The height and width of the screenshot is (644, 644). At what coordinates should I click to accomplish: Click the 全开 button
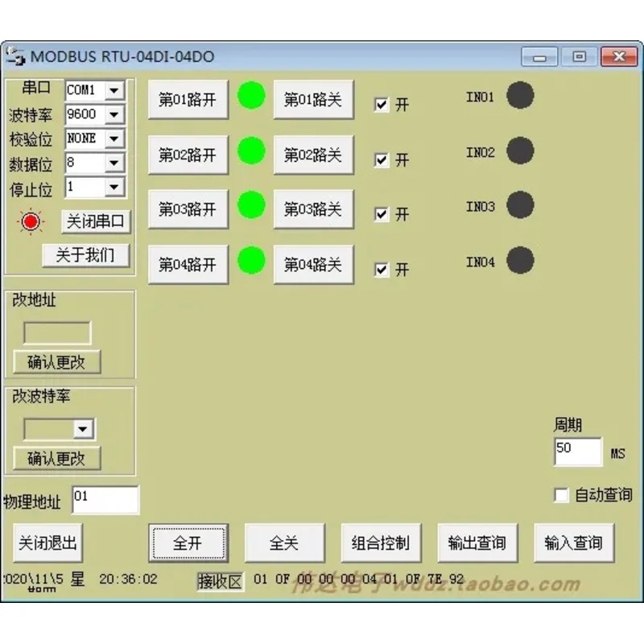pyautogui.click(x=188, y=543)
